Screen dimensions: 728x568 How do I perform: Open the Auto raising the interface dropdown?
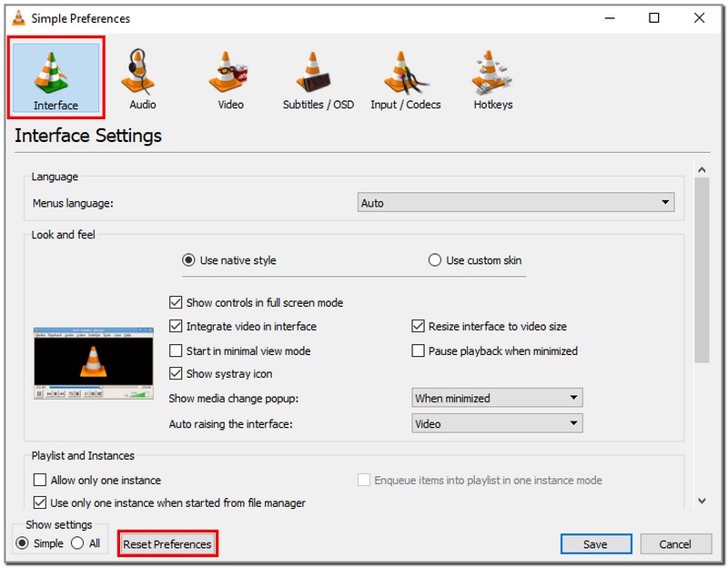[497, 422]
